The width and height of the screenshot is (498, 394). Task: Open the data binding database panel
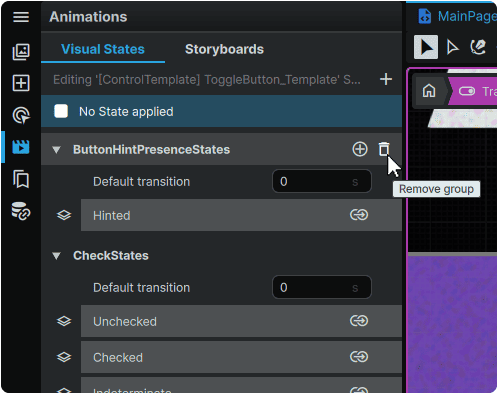tap(21, 211)
